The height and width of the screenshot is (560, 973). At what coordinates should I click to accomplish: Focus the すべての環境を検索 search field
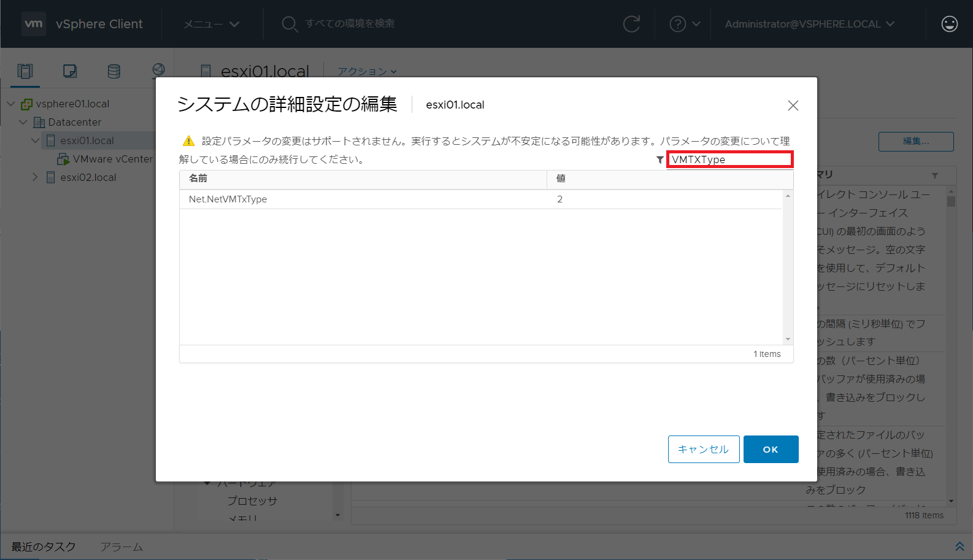point(350,23)
